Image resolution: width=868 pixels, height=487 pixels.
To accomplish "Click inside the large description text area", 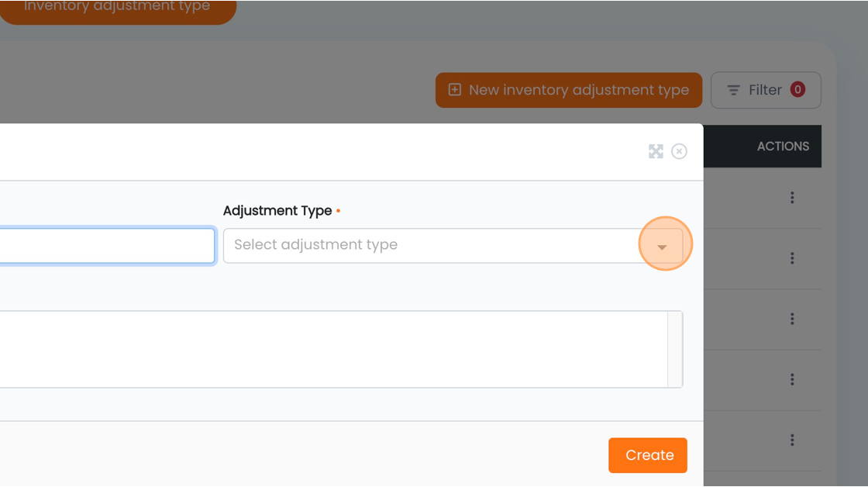I will [x=334, y=349].
